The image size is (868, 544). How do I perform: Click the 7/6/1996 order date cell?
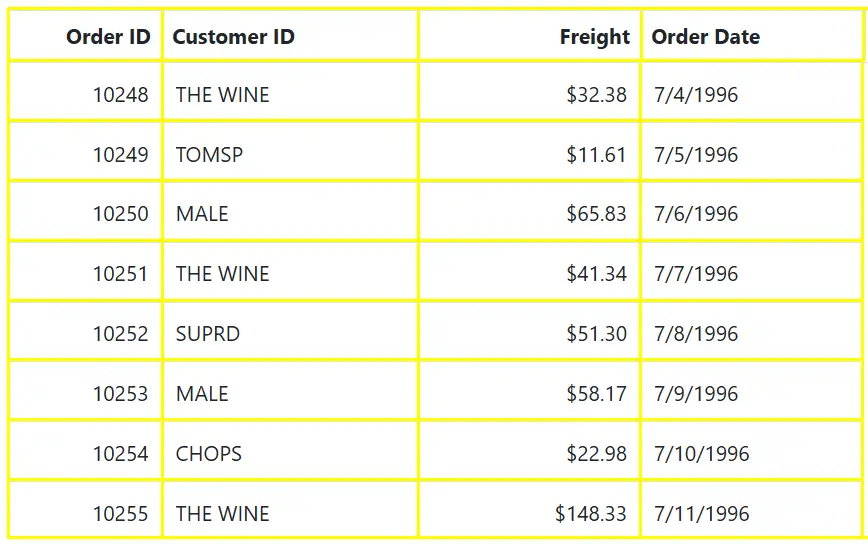(696, 214)
